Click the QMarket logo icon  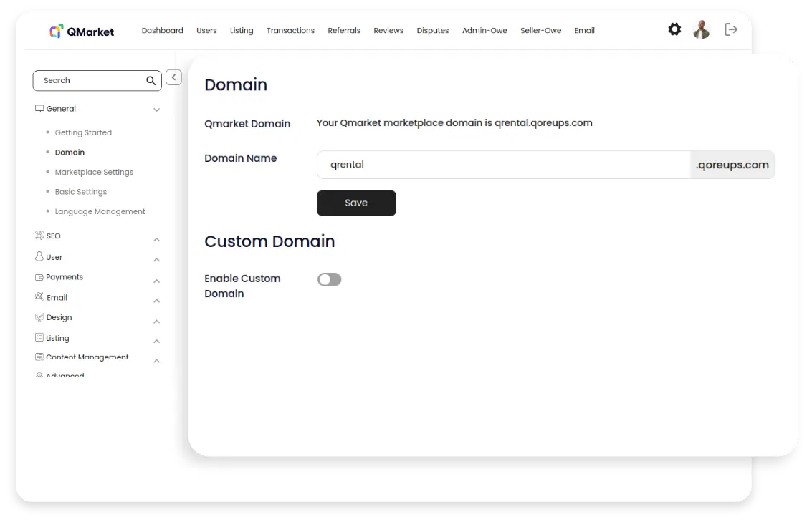tap(56, 31)
